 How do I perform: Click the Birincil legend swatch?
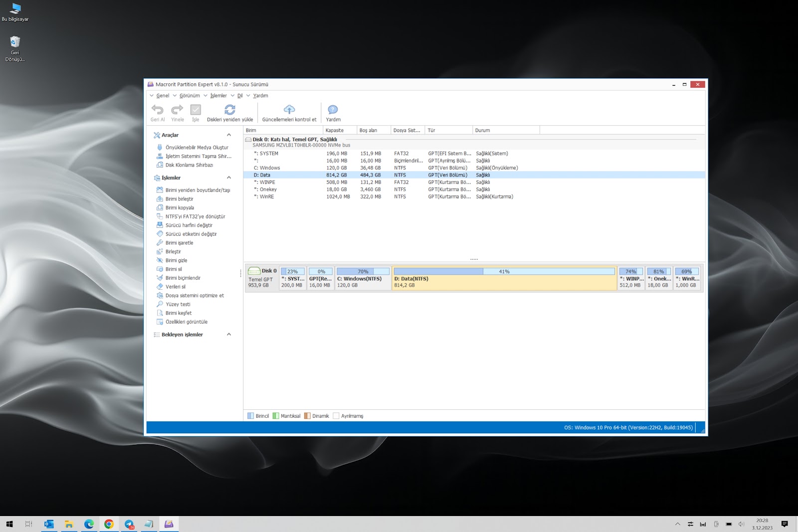pos(251,416)
